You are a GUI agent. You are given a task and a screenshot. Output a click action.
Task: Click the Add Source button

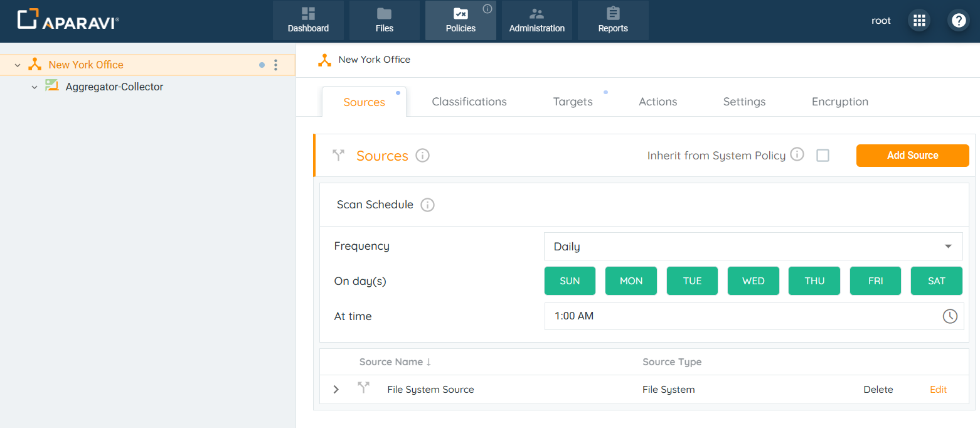[912, 156]
